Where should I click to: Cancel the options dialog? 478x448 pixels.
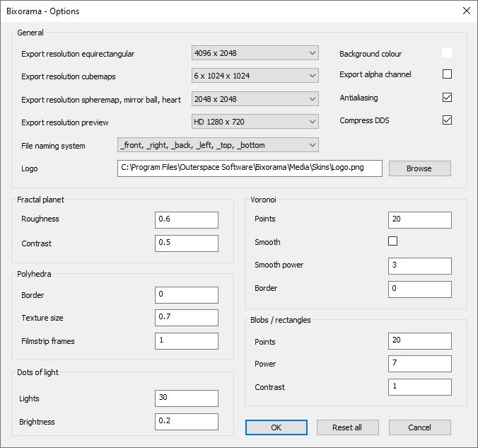(x=419, y=427)
